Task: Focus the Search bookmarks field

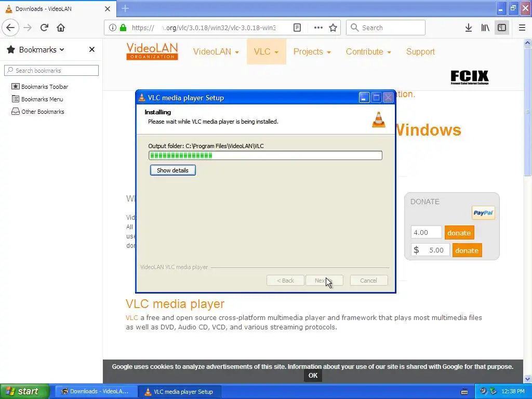Action: [51, 70]
